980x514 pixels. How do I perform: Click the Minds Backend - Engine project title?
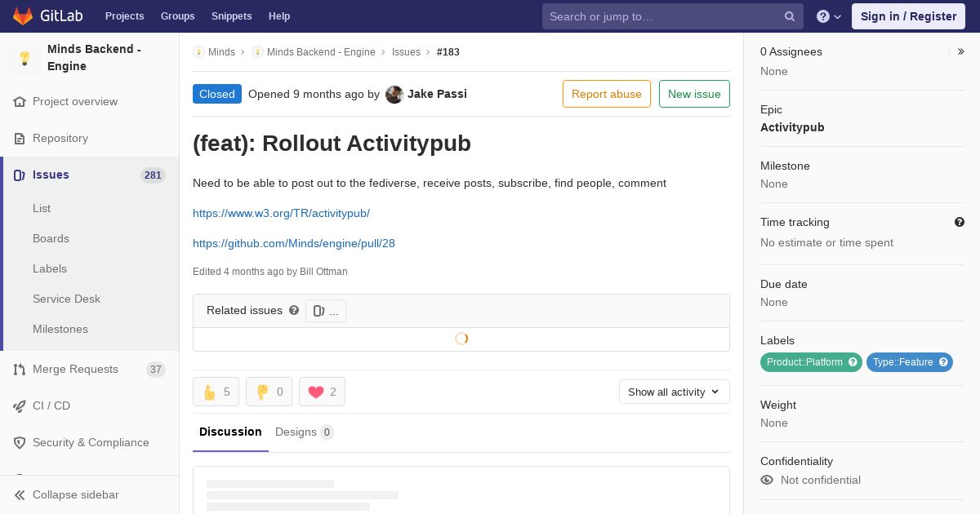pyautogui.click(x=94, y=58)
